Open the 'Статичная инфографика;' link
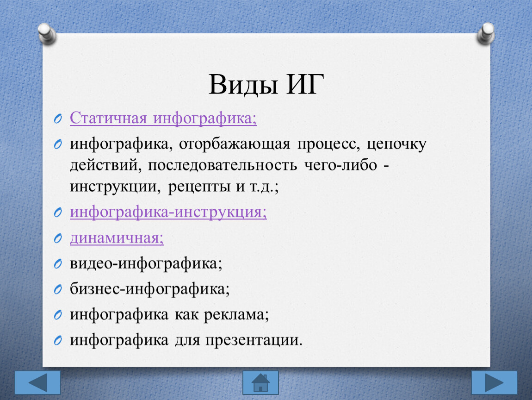The width and height of the screenshot is (532, 400). (163, 118)
